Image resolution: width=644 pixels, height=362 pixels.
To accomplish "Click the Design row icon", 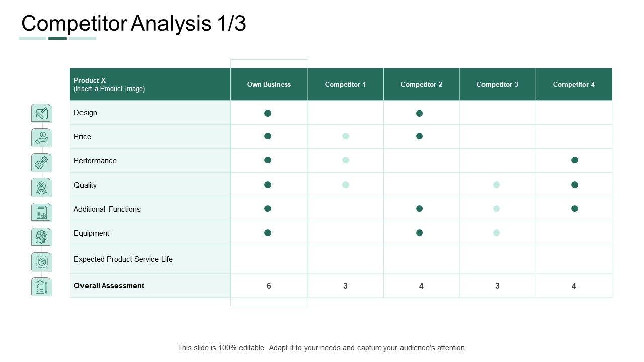I will click(x=41, y=113).
